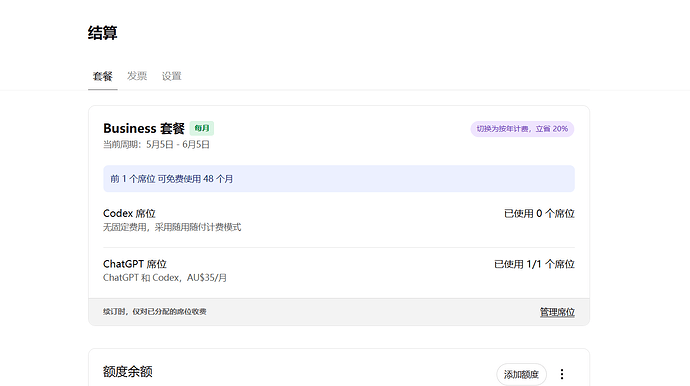Switch to the 设置 tab
This screenshot has width=690, height=386.
click(x=172, y=76)
